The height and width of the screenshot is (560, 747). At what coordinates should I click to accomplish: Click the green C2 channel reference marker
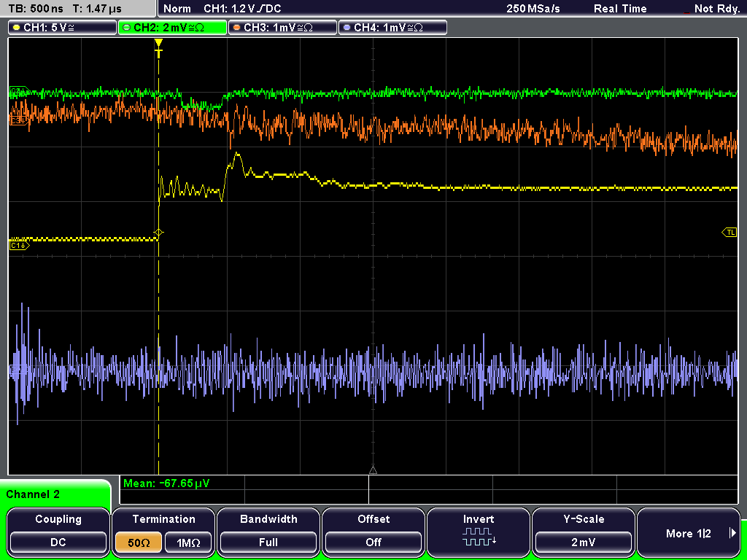(x=18, y=90)
